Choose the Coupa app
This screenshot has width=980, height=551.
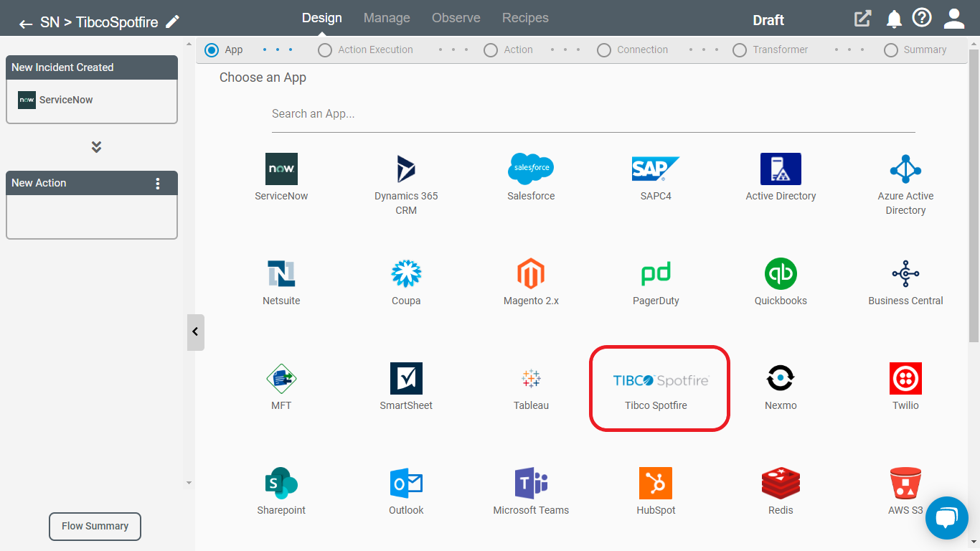point(406,273)
